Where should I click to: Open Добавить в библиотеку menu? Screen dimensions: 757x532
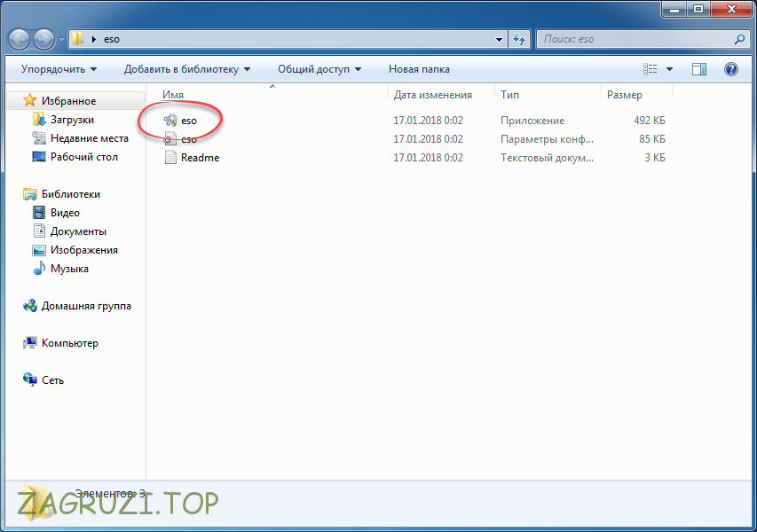pyautogui.click(x=187, y=69)
